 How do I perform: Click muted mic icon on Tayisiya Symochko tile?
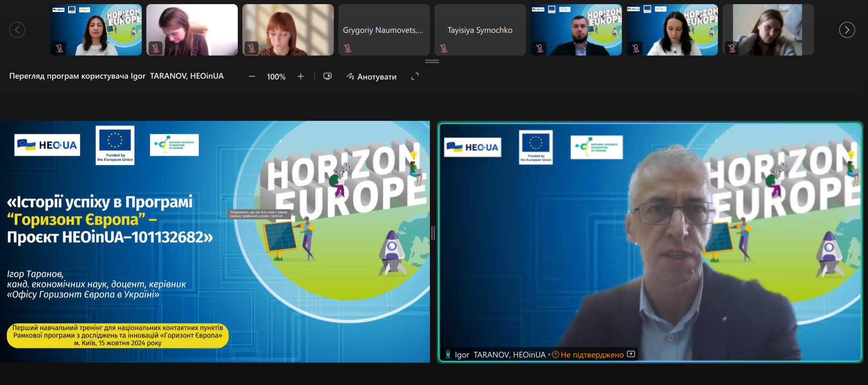(444, 48)
